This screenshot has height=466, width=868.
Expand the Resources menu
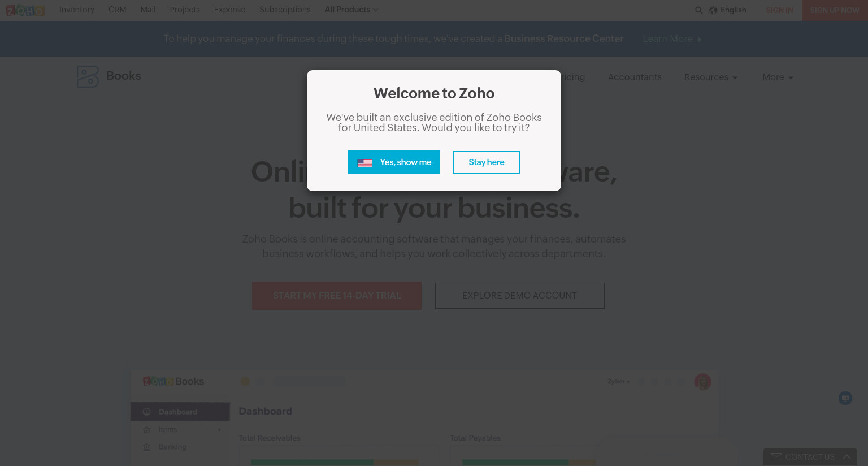(x=711, y=77)
